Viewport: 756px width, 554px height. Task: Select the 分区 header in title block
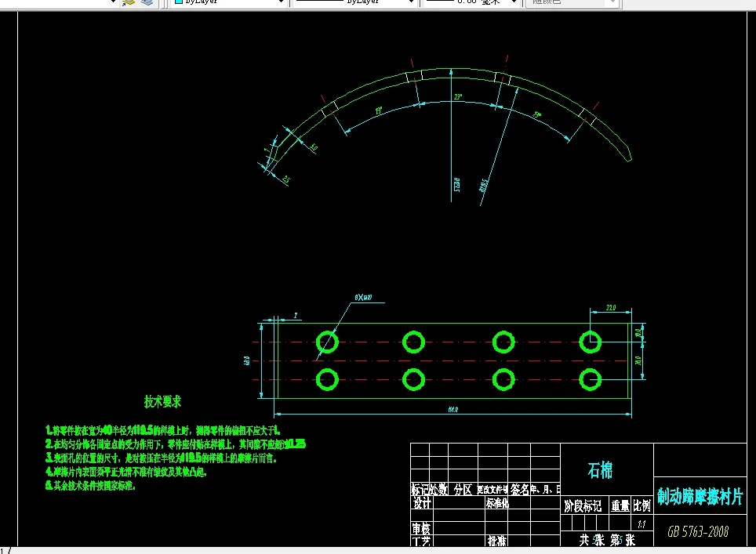click(463, 490)
